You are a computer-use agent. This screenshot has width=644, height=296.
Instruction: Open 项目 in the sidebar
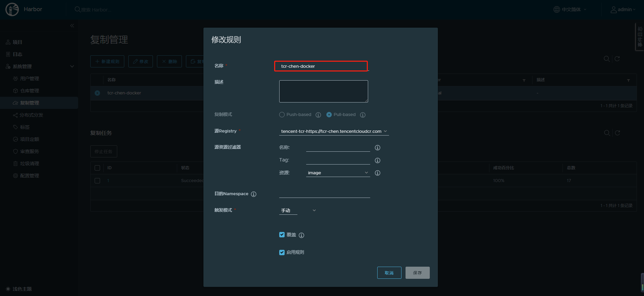point(18,42)
